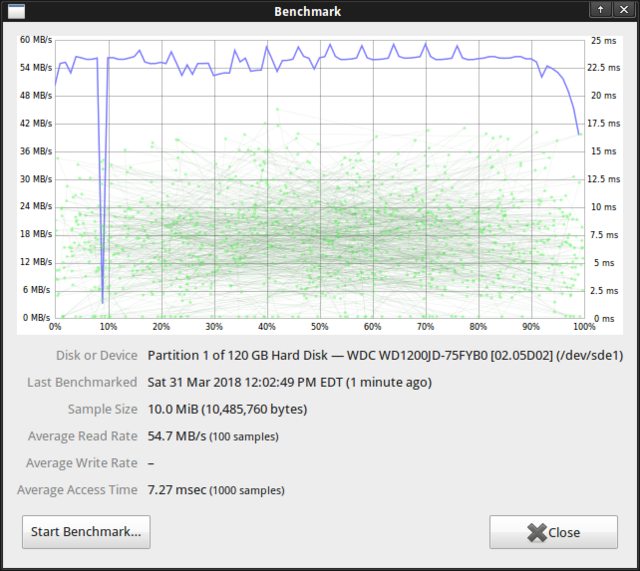Click the '(1 minute ago)' text
Screen dimensions: 640x571
tap(389, 382)
